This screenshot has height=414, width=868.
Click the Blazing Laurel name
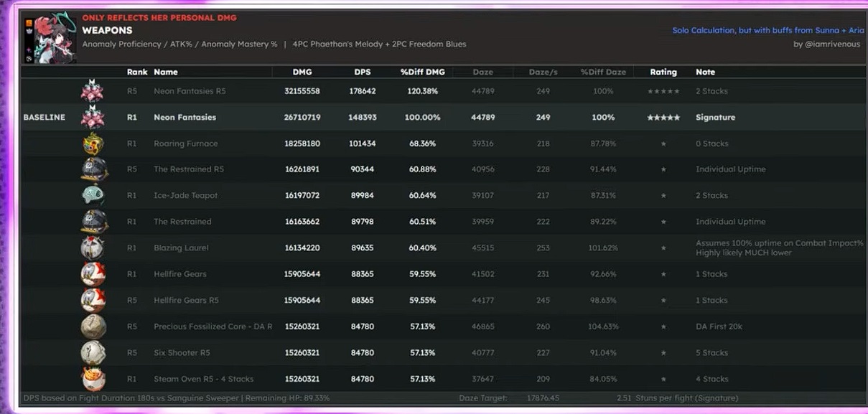pyautogui.click(x=181, y=248)
